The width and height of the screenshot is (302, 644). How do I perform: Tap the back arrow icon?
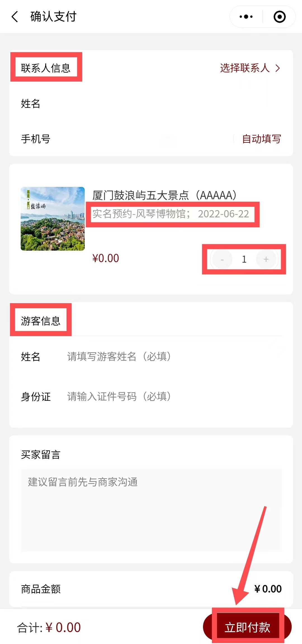point(15,17)
